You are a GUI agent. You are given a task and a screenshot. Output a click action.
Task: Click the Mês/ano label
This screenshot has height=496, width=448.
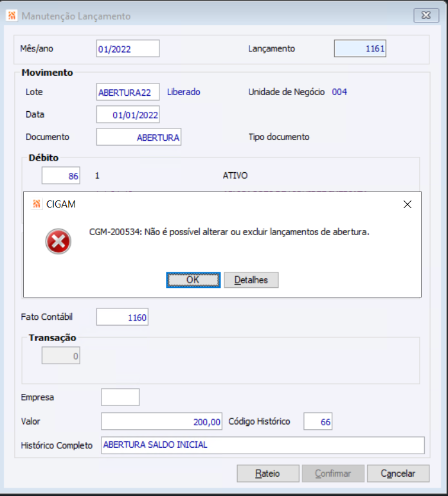(x=37, y=48)
